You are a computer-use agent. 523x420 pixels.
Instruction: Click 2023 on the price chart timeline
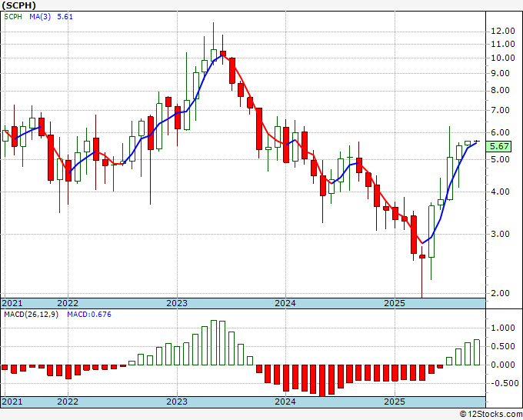tap(177, 303)
